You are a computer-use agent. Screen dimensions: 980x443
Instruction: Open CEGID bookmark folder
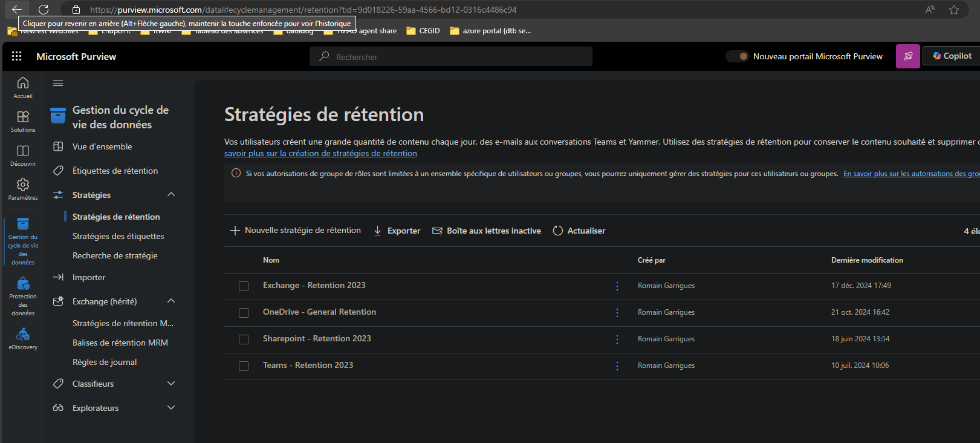tap(423, 31)
